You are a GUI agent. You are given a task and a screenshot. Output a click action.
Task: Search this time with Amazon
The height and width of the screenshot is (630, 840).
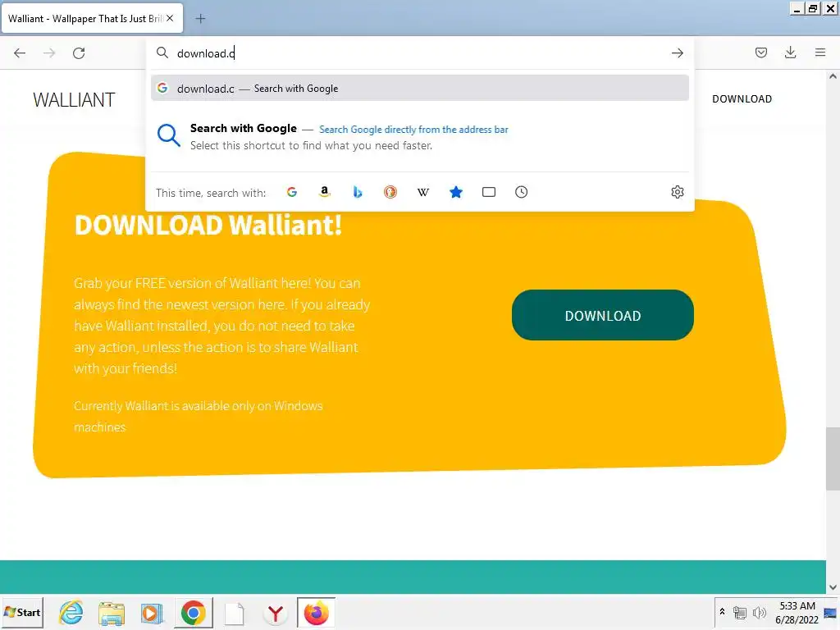(325, 192)
